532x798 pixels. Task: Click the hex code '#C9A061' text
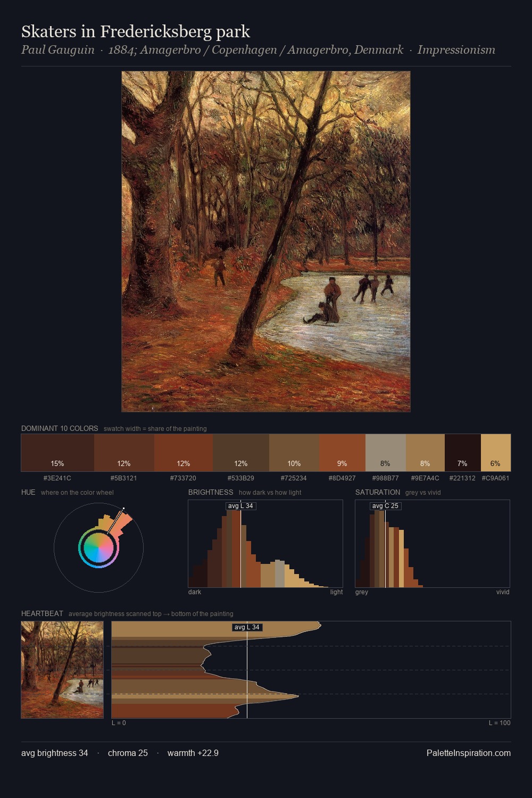click(496, 478)
